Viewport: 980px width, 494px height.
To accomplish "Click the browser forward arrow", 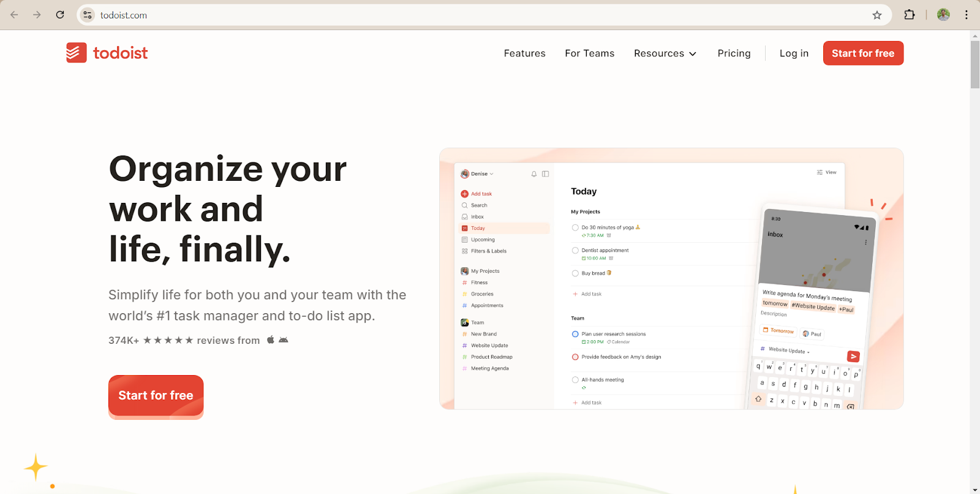I will point(37,15).
